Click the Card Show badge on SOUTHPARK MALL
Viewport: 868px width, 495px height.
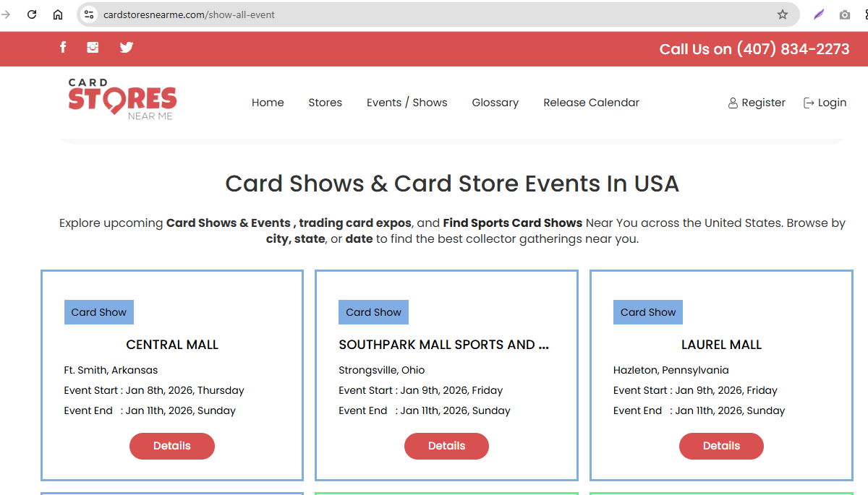click(373, 311)
